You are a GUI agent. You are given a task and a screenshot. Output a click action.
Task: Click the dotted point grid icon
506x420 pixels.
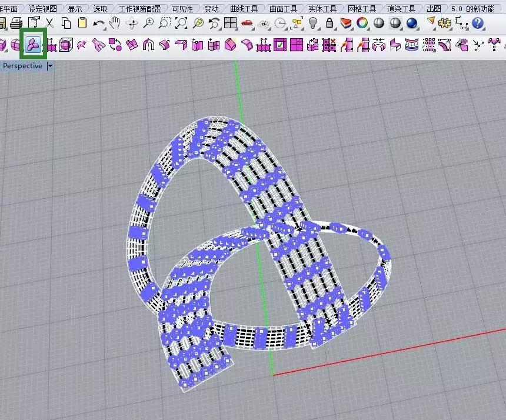pyautogui.click(x=428, y=45)
